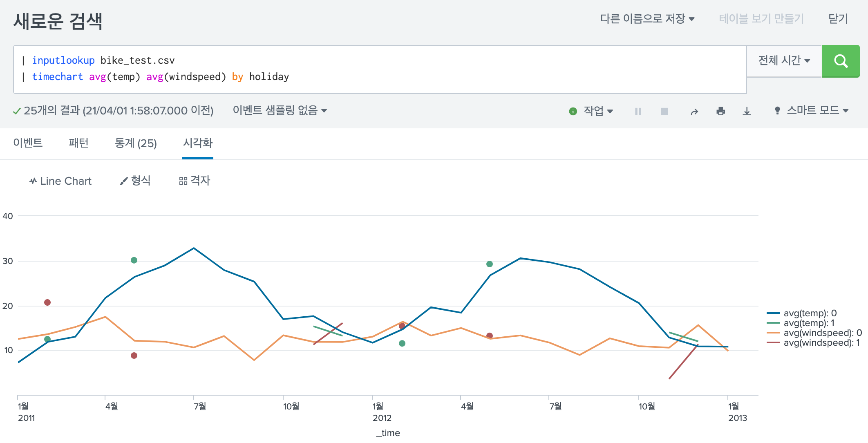Viewport: 868px width, 443px height.
Task: Expand the 다른 이름으로 저장 menu
Action: [x=647, y=18]
